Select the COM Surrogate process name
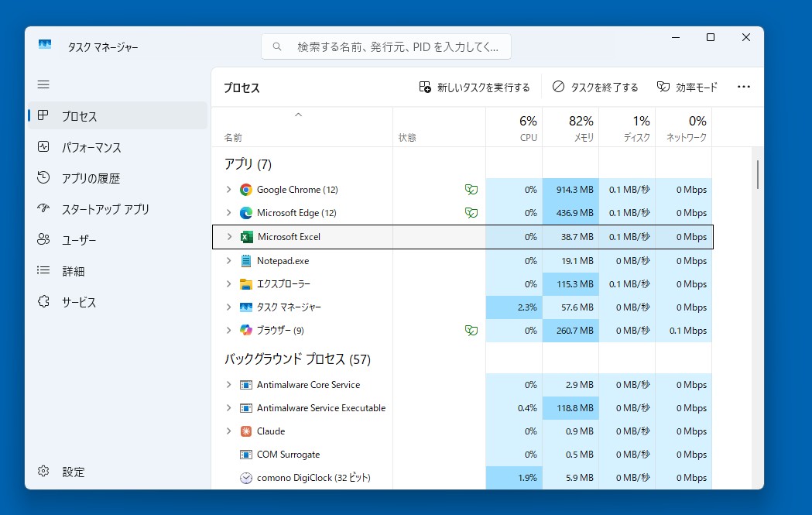The image size is (812, 515). pyautogui.click(x=289, y=455)
